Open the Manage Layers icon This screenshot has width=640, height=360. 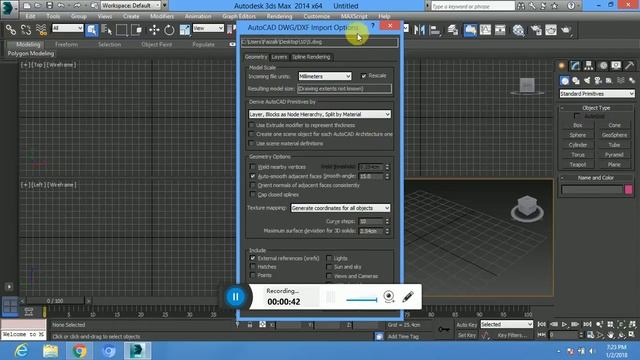(453, 30)
